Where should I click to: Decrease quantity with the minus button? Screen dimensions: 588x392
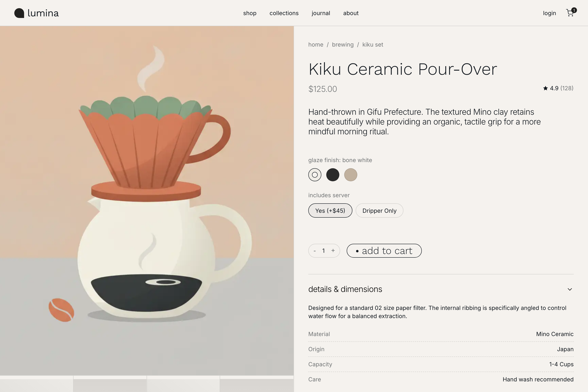click(x=315, y=251)
